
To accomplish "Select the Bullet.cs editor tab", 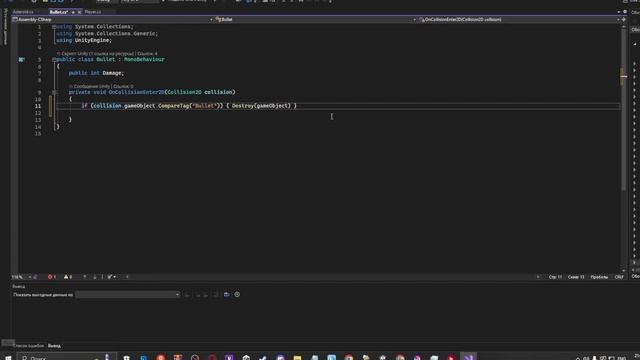I will (x=59, y=12).
